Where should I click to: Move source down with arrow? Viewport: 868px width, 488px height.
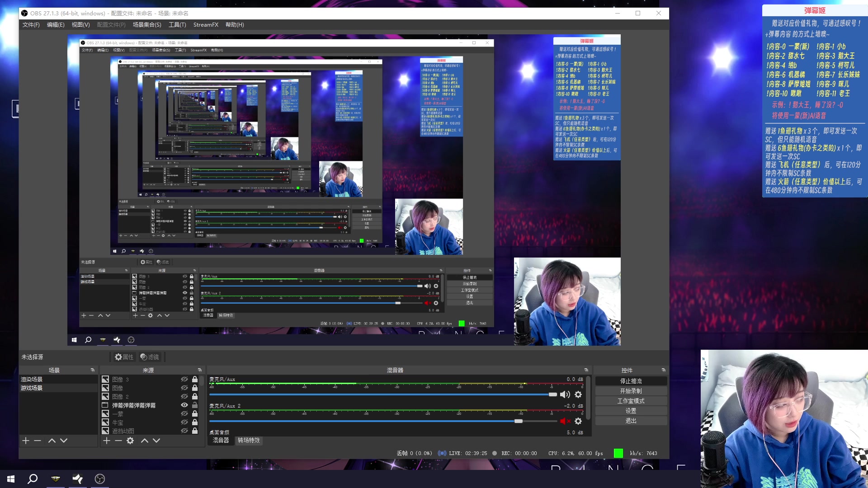[x=156, y=441]
